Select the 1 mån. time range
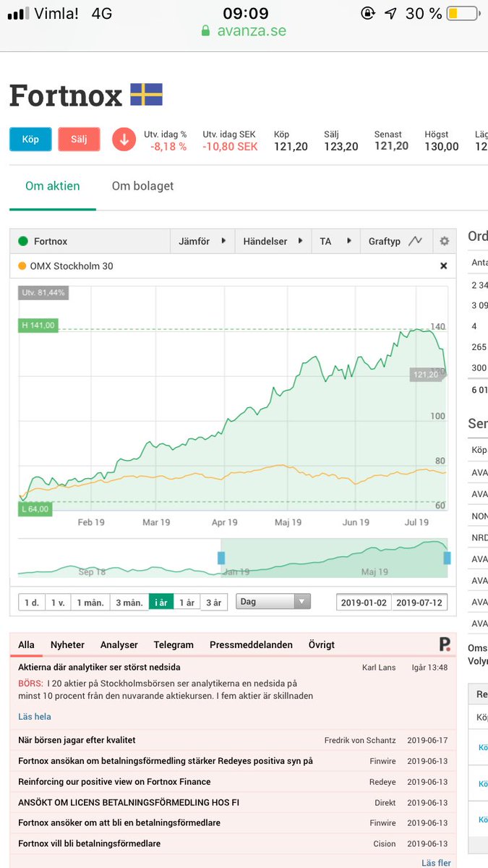488x868 pixels. [x=90, y=602]
